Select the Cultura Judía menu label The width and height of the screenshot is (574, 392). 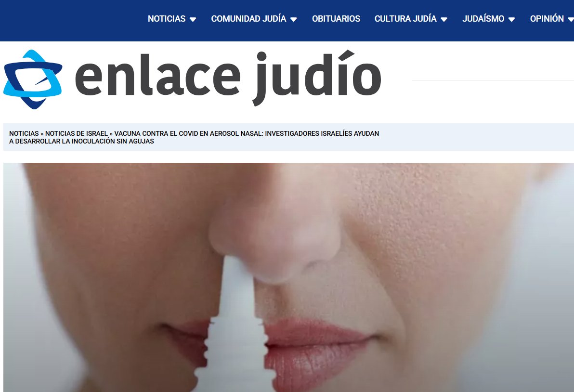click(x=405, y=19)
